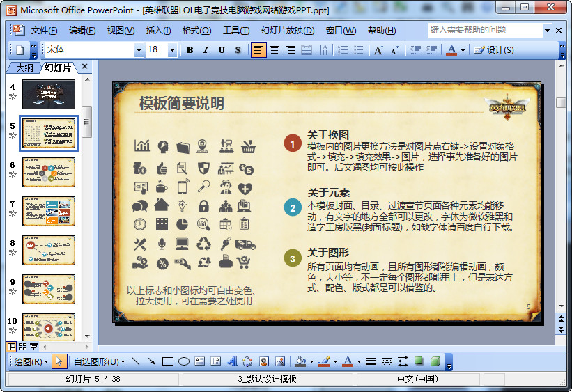Open the 帮助(H) menu
572x392 pixels.
click(x=382, y=31)
